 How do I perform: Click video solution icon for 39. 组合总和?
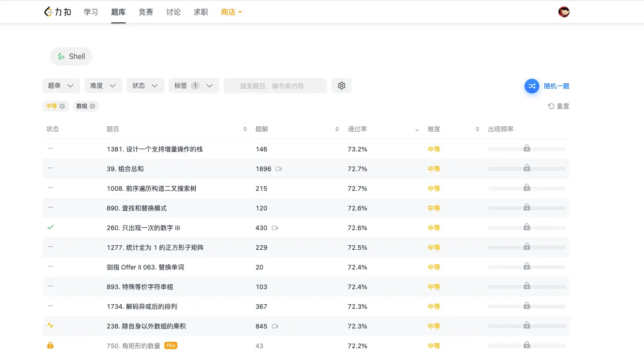tap(279, 169)
